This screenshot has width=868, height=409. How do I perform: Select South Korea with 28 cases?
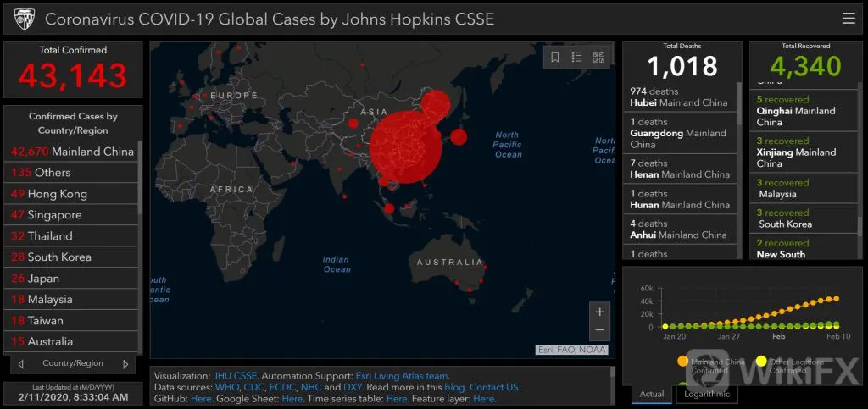click(71, 257)
